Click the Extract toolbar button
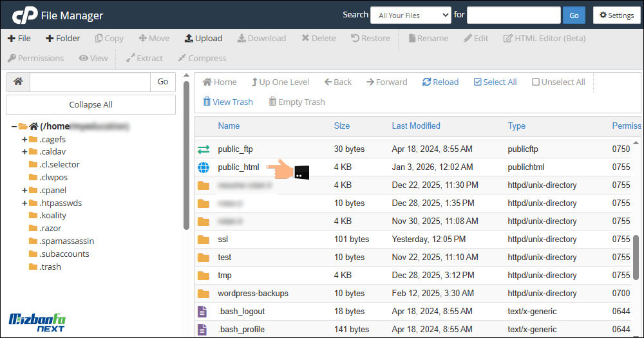The image size is (644, 338). pos(144,59)
